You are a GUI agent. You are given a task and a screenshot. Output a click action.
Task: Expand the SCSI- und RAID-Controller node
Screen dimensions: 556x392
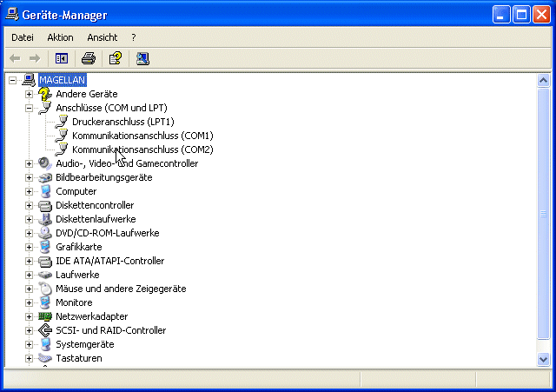coord(29,330)
